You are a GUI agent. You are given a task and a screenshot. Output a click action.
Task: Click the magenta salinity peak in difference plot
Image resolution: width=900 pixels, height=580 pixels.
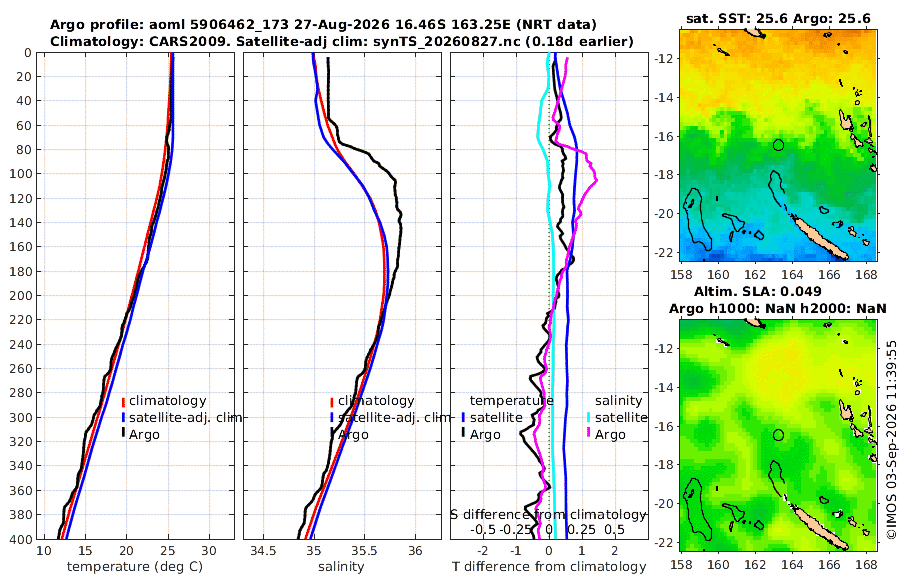(x=596, y=180)
